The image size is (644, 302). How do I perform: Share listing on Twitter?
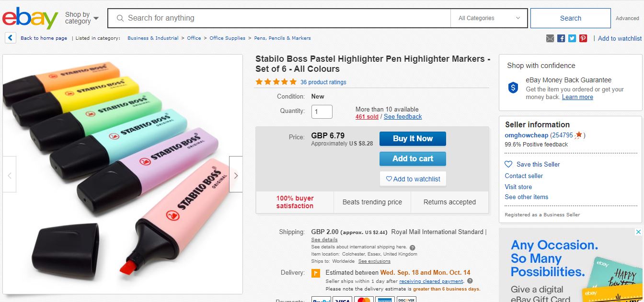tap(572, 38)
